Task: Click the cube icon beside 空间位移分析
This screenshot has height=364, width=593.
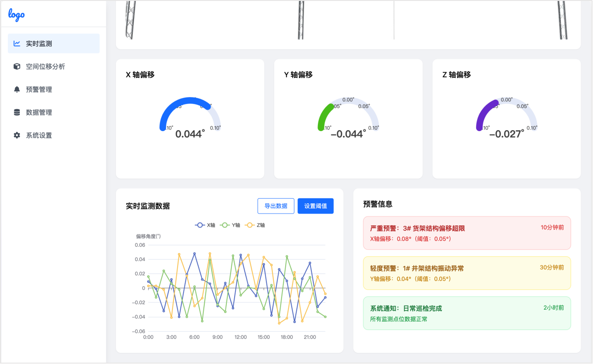Action: (x=17, y=67)
